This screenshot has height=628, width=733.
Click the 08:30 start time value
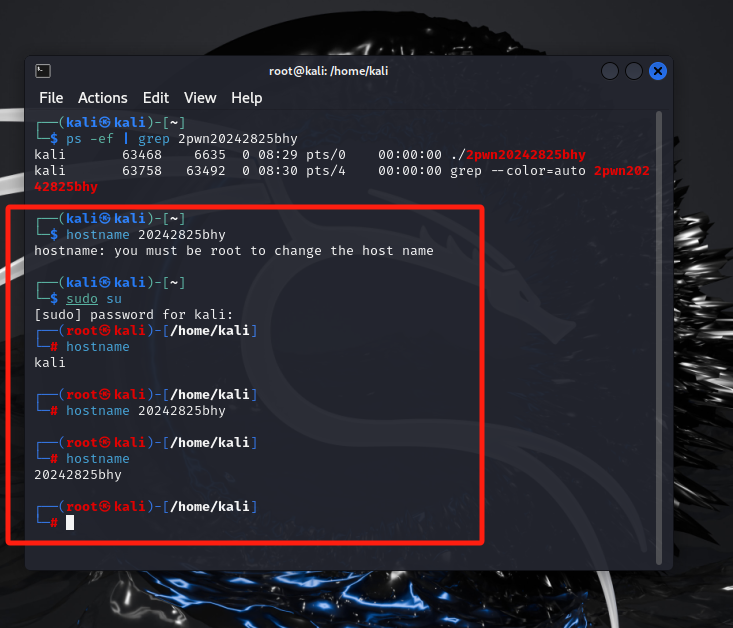tap(278, 171)
